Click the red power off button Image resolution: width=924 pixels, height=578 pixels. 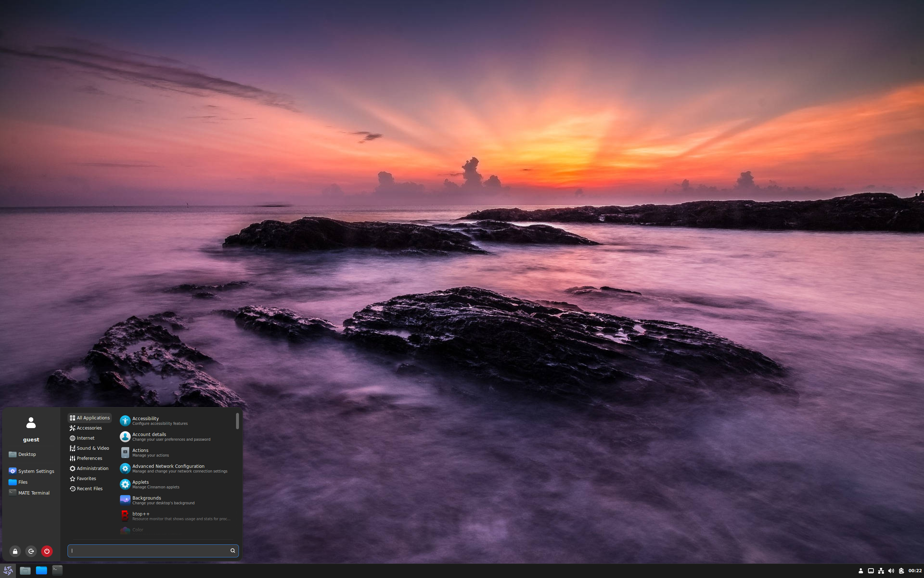pyautogui.click(x=47, y=551)
